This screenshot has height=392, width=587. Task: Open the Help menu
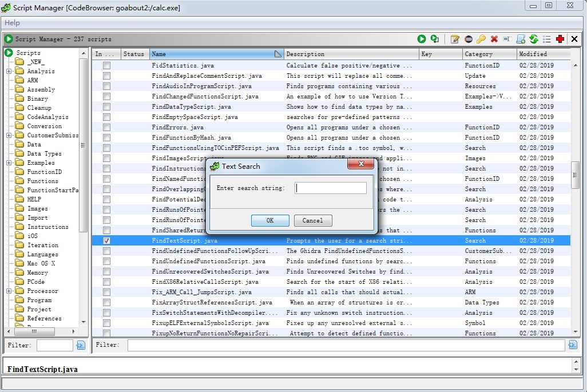pos(12,23)
